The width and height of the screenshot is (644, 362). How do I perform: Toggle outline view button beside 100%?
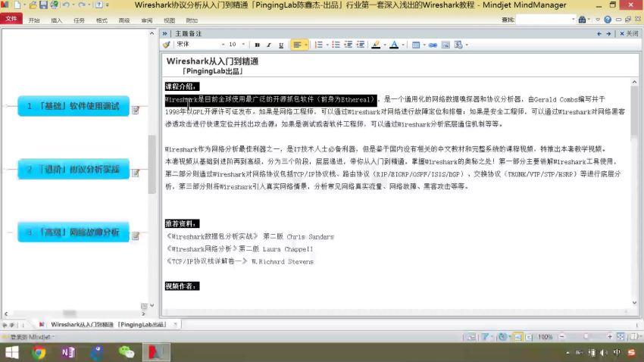pos(529,336)
